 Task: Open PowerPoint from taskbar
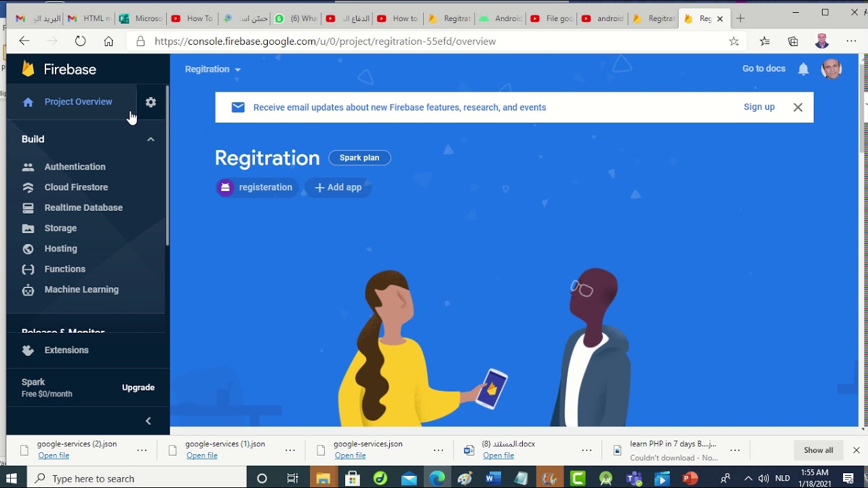[690, 479]
